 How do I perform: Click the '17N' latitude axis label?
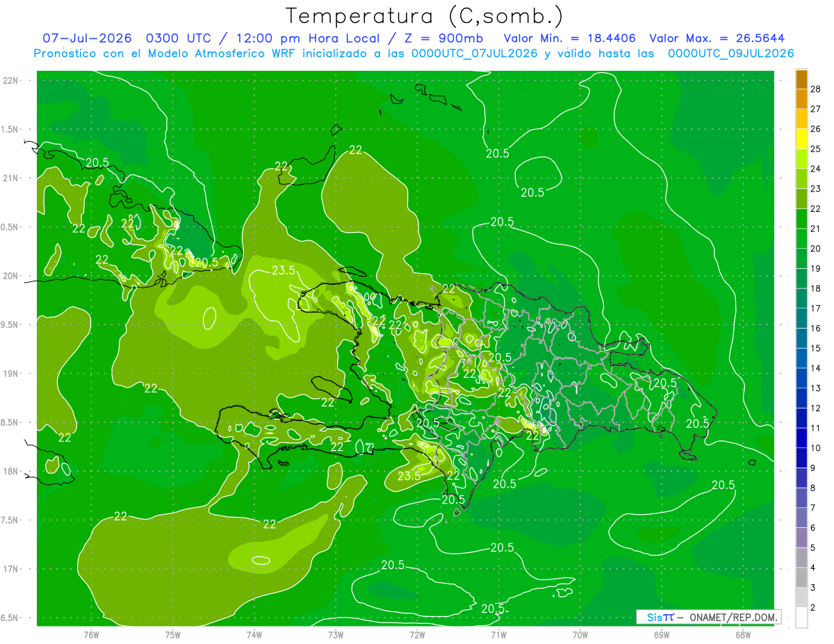click(x=11, y=569)
